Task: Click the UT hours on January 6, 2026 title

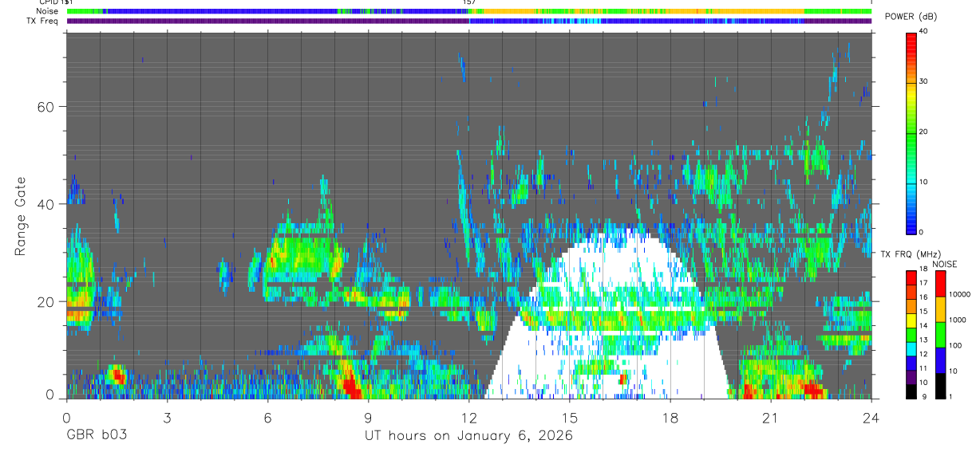Action: pos(468,436)
